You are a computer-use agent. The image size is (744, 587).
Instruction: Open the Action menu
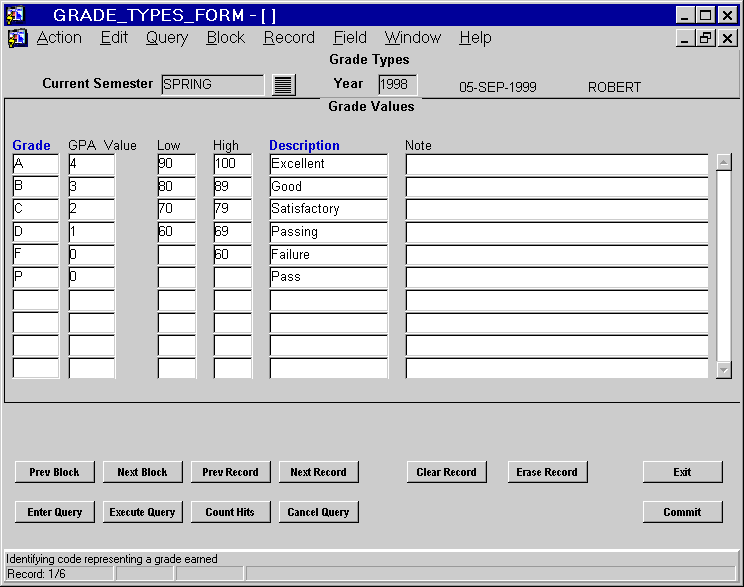pos(59,37)
